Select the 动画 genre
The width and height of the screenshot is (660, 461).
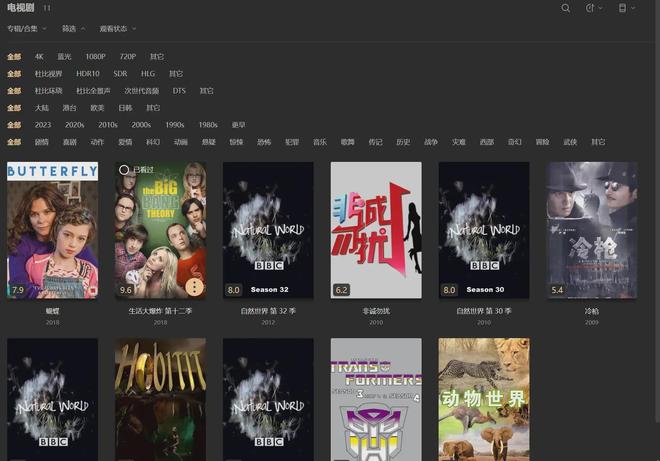181,142
